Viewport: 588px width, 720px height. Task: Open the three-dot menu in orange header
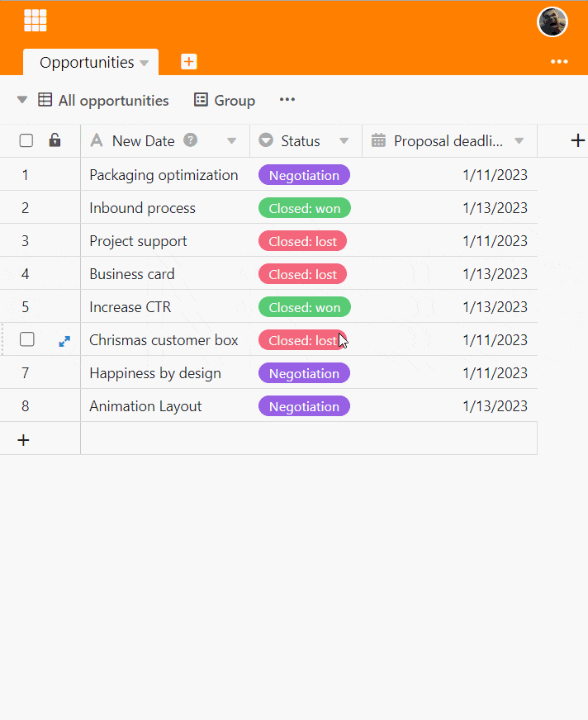pos(559,62)
